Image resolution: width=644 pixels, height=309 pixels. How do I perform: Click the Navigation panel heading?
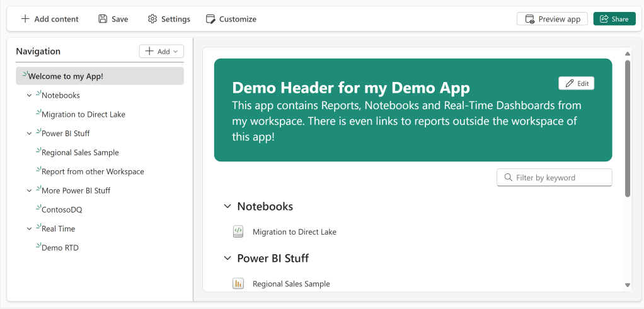click(38, 51)
